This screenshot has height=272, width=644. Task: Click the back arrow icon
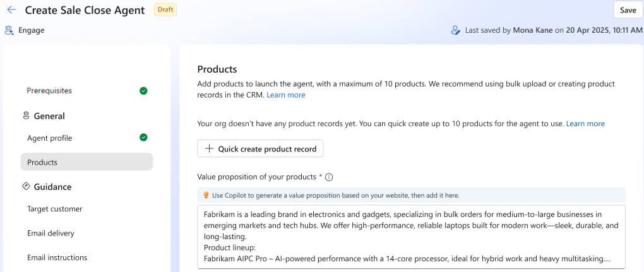pos(11,10)
